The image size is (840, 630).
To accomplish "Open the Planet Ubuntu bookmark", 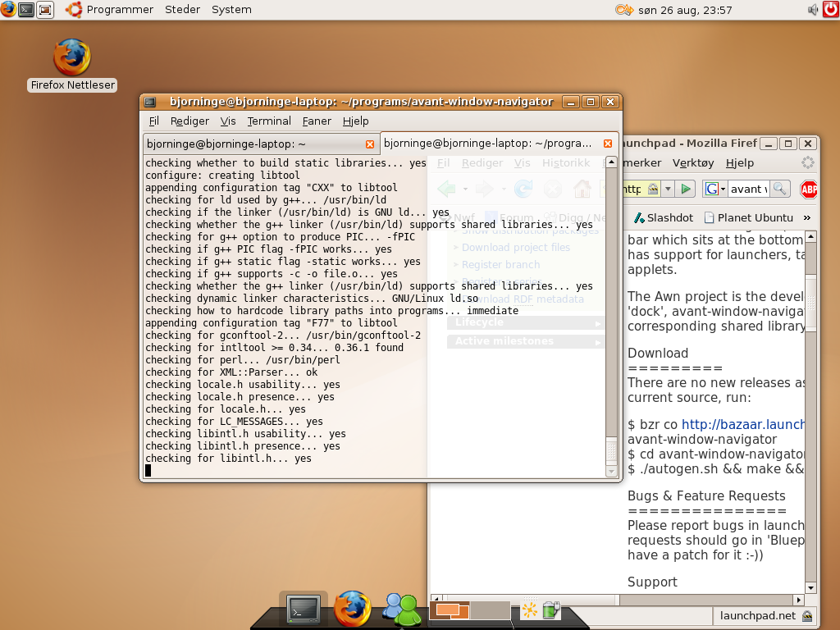I will (748, 217).
